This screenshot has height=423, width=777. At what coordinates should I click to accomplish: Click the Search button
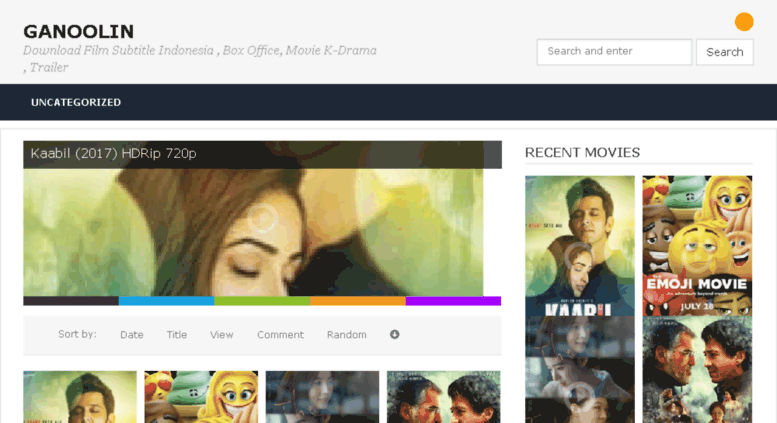724,52
